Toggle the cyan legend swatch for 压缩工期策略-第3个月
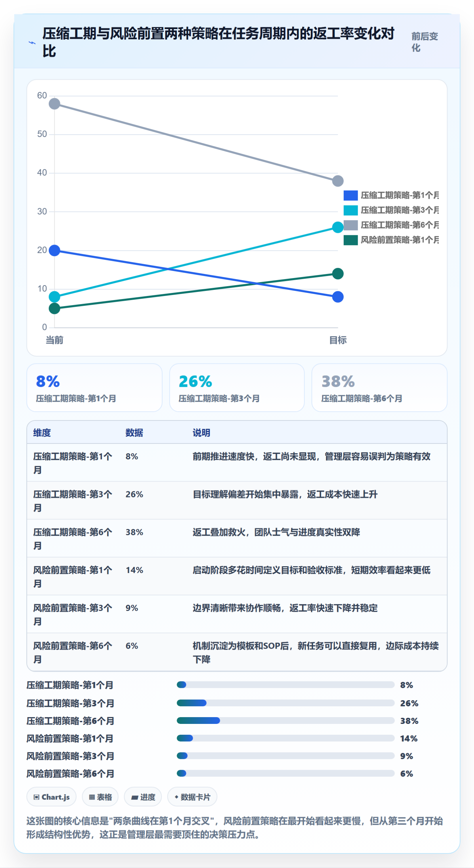This screenshot has height=868, width=474. coord(350,210)
